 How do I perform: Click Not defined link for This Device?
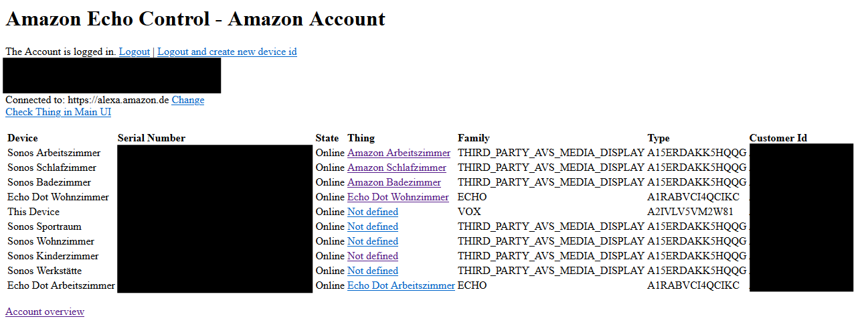pyautogui.click(x=372, y=212)
